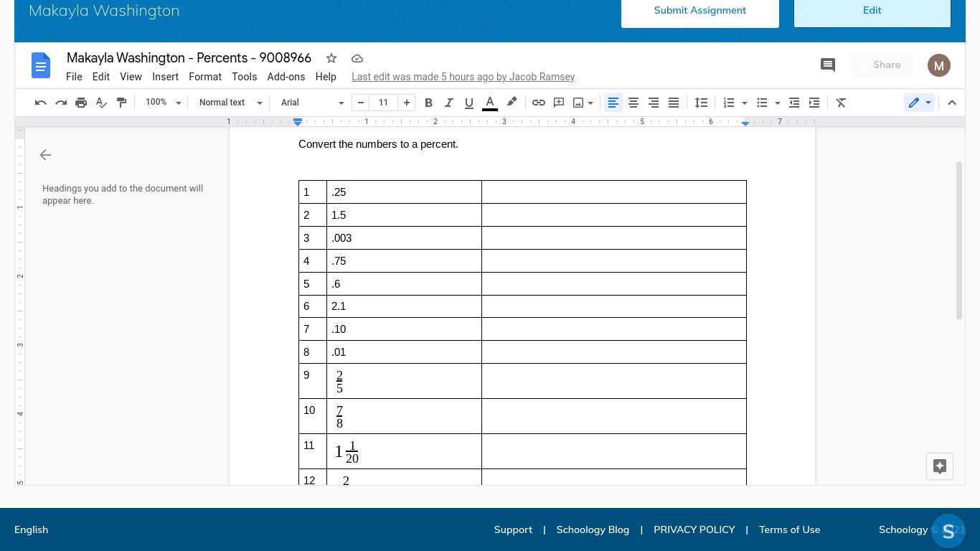980x551 pixels.
Task: Click the font size field showing 11
Action: click(x=384, y=103)
